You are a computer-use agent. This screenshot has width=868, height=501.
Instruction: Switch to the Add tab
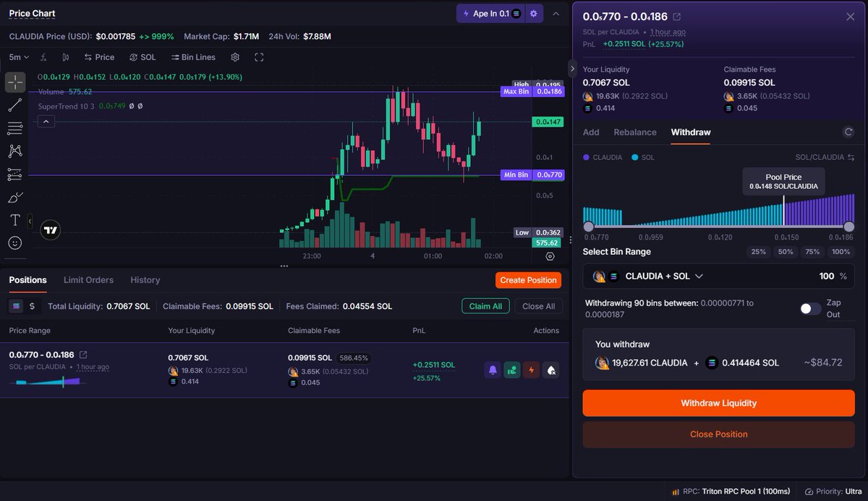(x=591, y=132)
